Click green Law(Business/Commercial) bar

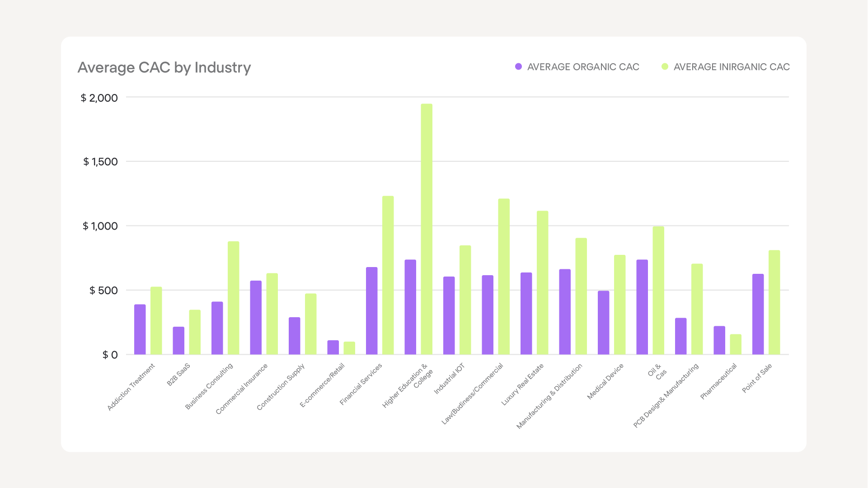[504, 277]
